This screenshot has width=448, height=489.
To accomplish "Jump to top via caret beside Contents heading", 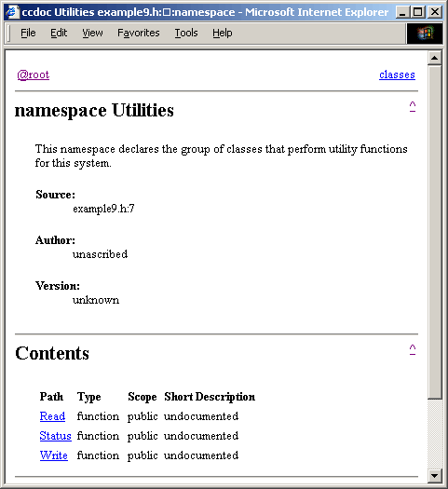I will 413,349.
